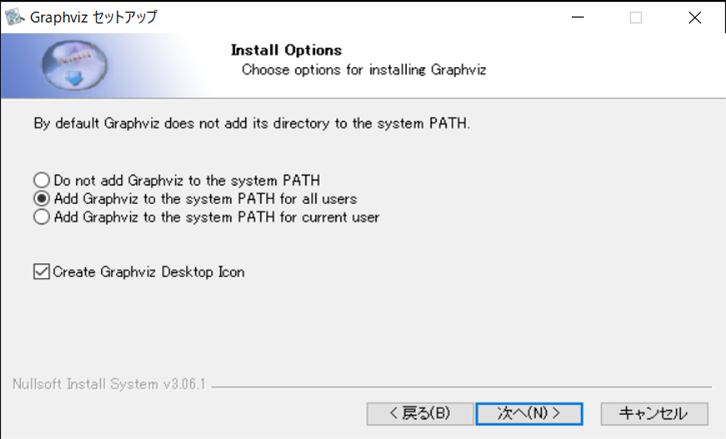Image resolution: width=726 pixels, height=439 pixels.
Task: Untick the Create Graphviz Desktop Icon checkbox
Action: coord(41,271)
